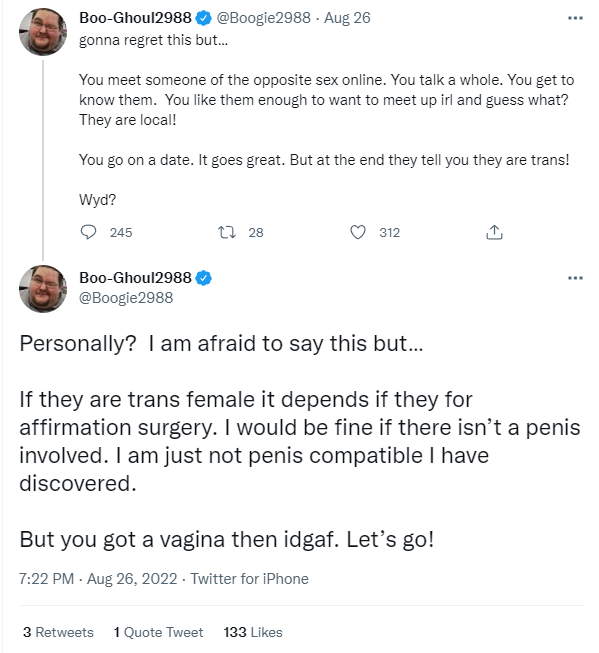Open the @Boogie2988 handle under the second name

pyautogui.click(x=126, y=298)
